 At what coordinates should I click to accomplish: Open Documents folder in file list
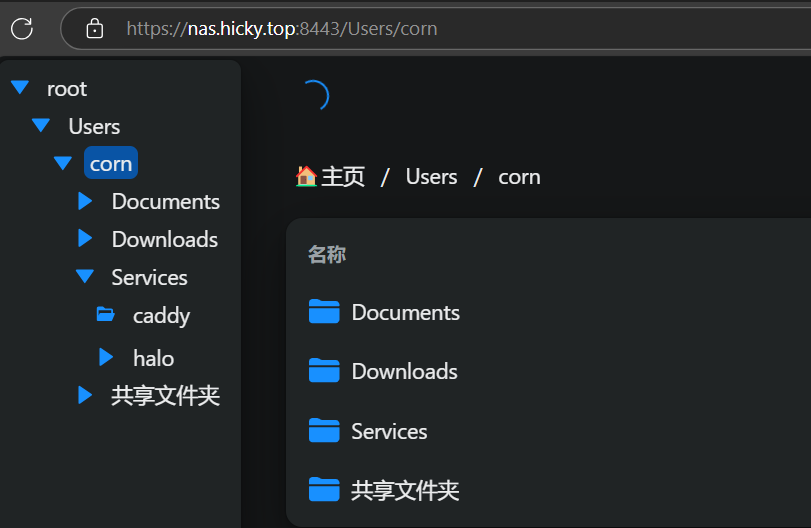[x=406, y=313]
